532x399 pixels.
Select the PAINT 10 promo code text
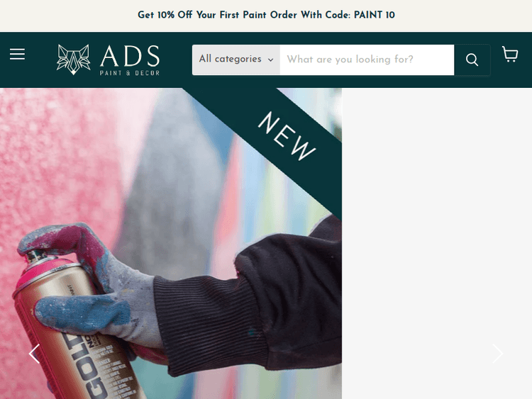pyautogui.click(x=375, y=16)
